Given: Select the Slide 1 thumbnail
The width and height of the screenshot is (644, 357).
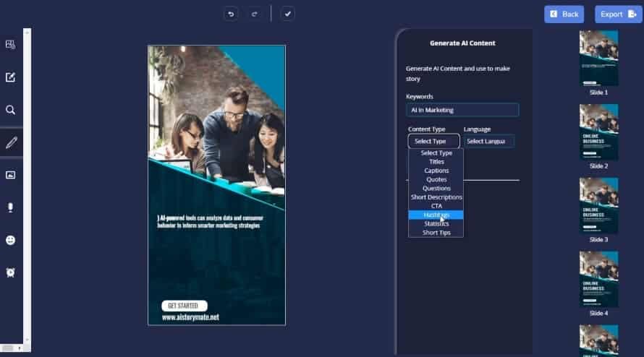Looking at the screenshot, I should (599, 59).
